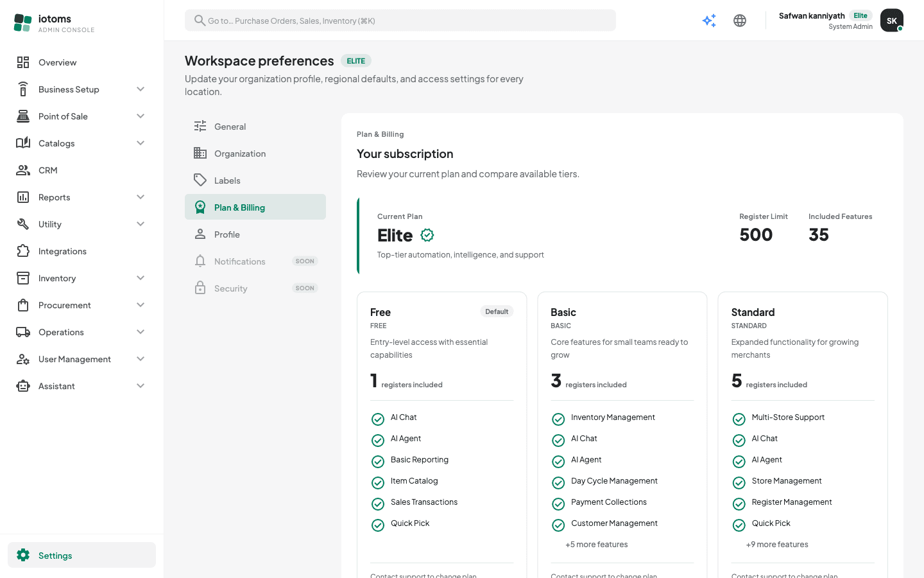The image size is (924, 578).
Task: Go to the CRM page
Action: (x=81, y=170)
